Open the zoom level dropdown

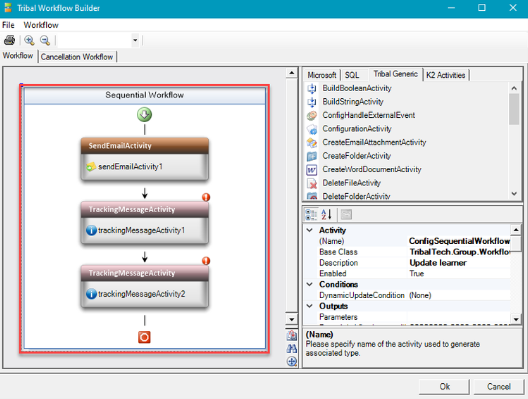point(135,40)
